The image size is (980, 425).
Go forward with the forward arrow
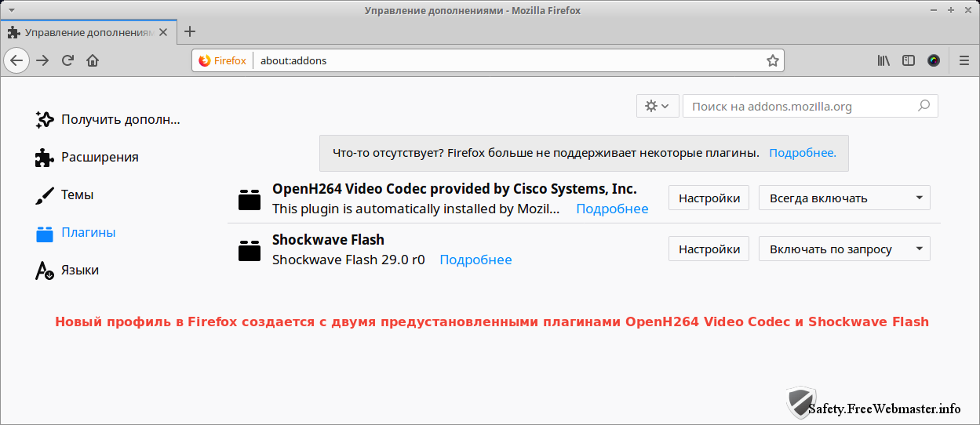[42, 60]
